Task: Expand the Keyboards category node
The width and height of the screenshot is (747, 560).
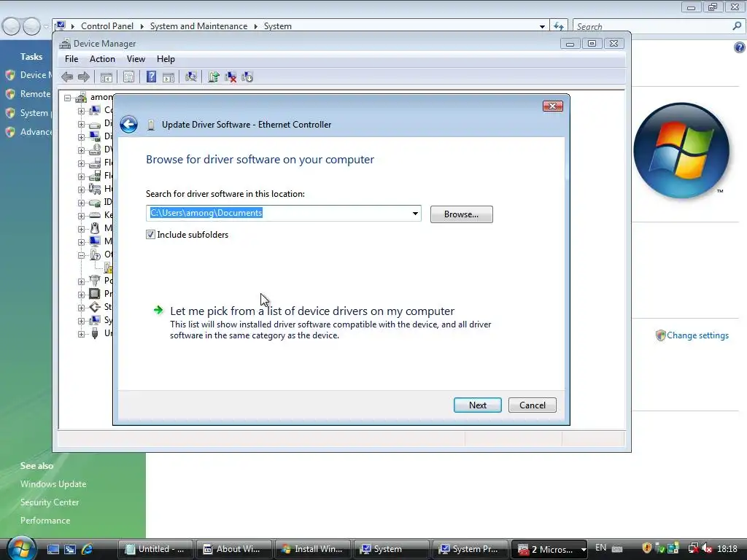Action: point(82,216)
